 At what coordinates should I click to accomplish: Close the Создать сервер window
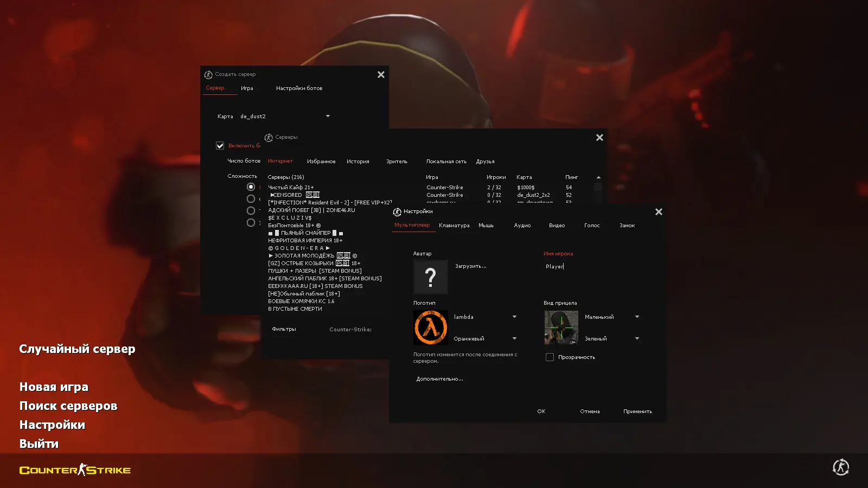click(x=381, y=74)
